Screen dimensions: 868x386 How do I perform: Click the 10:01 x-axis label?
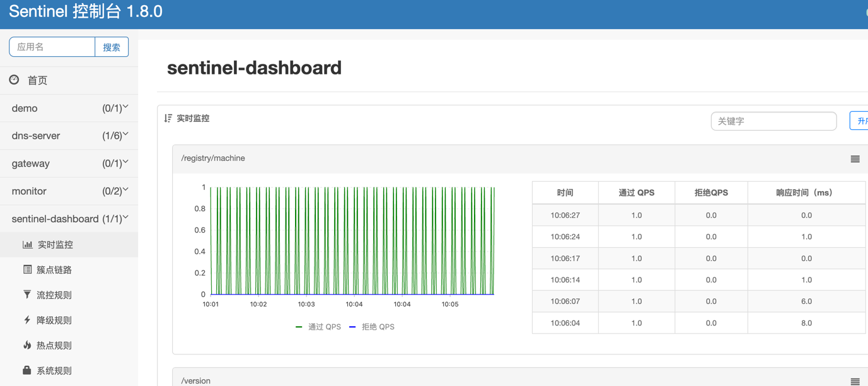211,304
